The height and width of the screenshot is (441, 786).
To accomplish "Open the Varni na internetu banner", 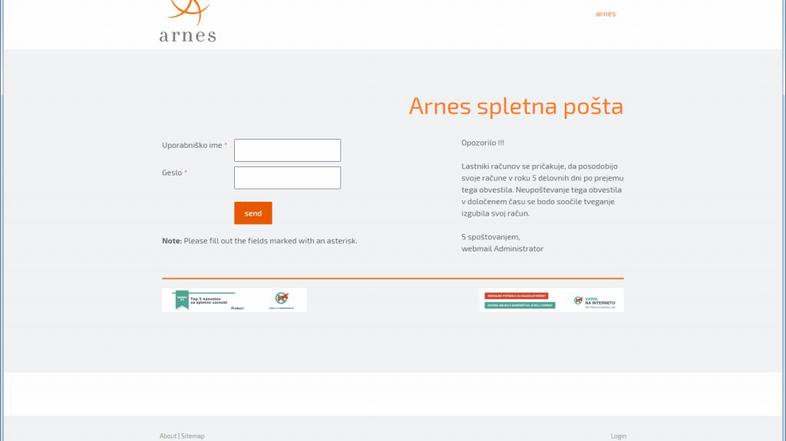I will point(551,300).
